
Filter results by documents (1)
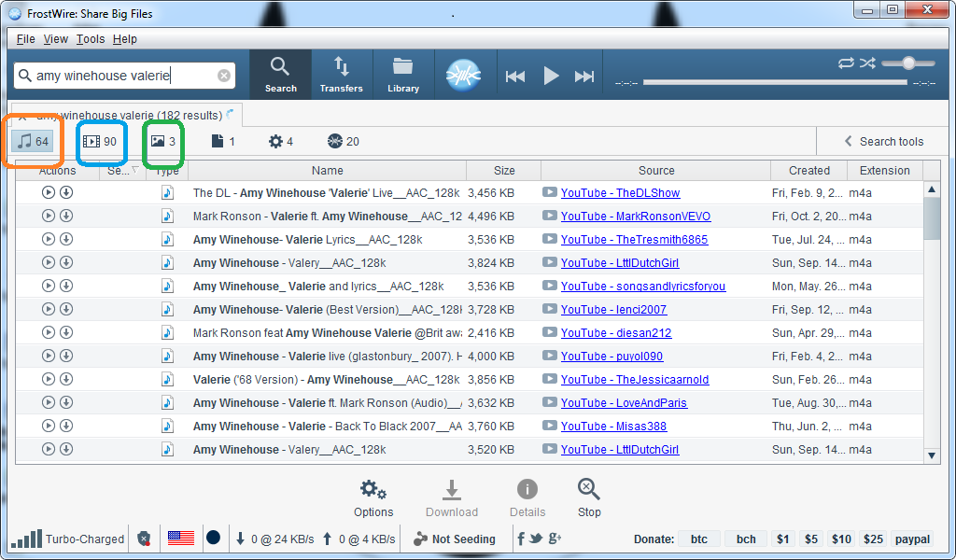pos(223,141)
